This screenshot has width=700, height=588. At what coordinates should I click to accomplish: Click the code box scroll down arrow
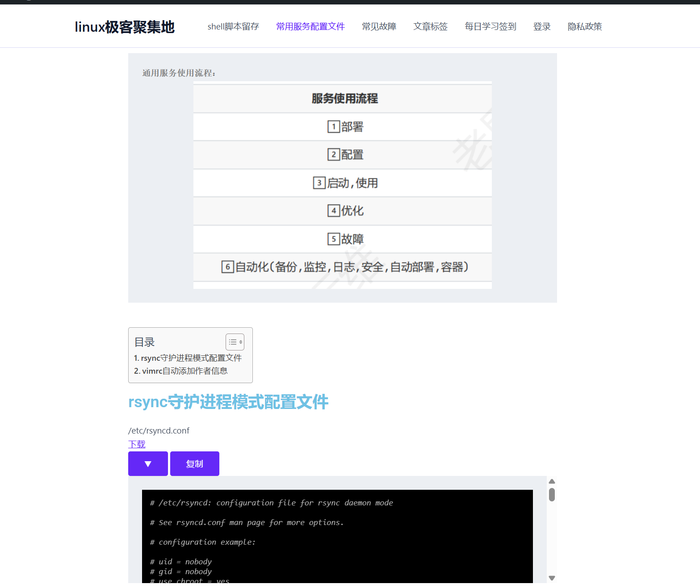552,578
